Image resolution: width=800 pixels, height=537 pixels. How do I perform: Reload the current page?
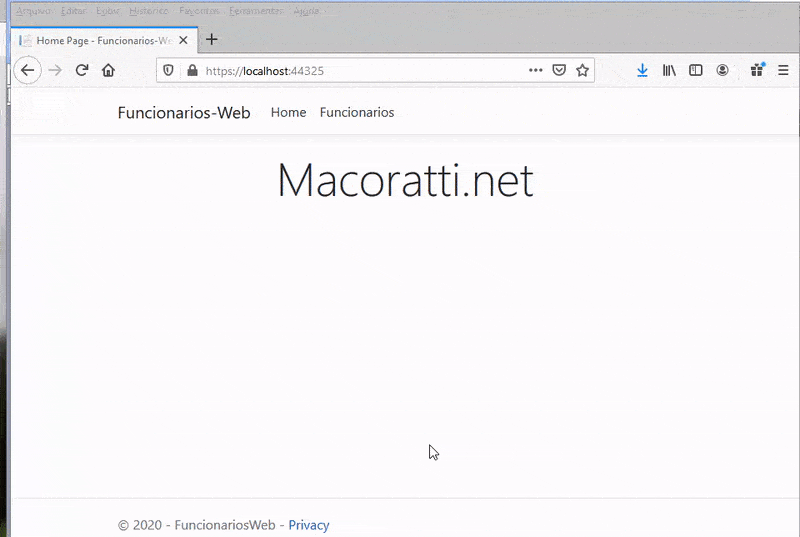[82, 70]
